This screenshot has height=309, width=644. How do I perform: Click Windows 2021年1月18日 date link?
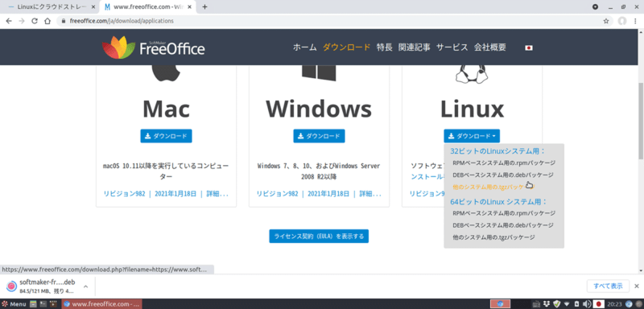pyautogui.click(x=328, y=194)
